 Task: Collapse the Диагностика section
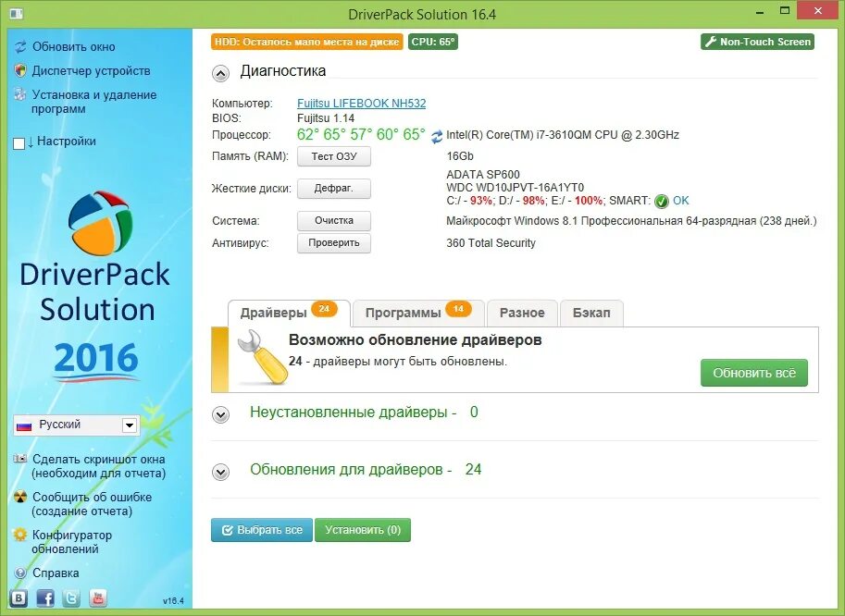[220, 73]
